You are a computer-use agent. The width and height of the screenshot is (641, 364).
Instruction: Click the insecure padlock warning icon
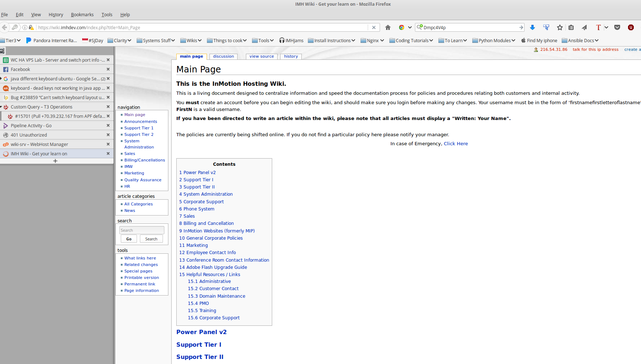[31, 27]
